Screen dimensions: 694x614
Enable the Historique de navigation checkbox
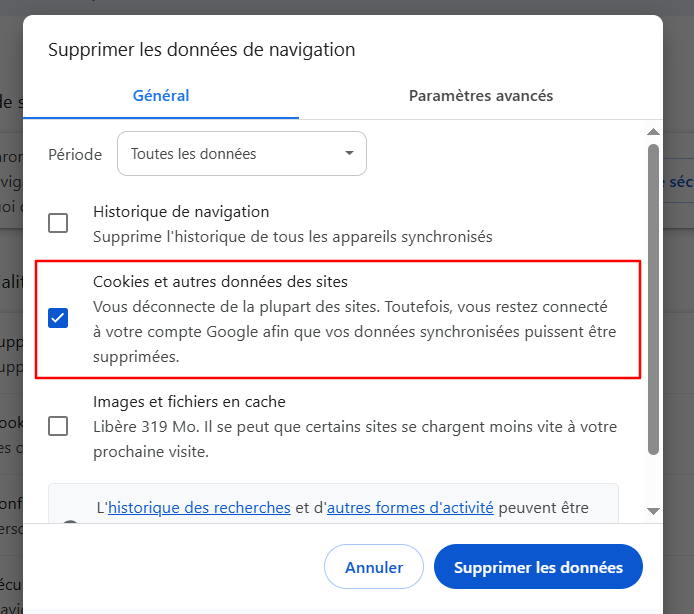pyautogui.click(x=59, y=223)
